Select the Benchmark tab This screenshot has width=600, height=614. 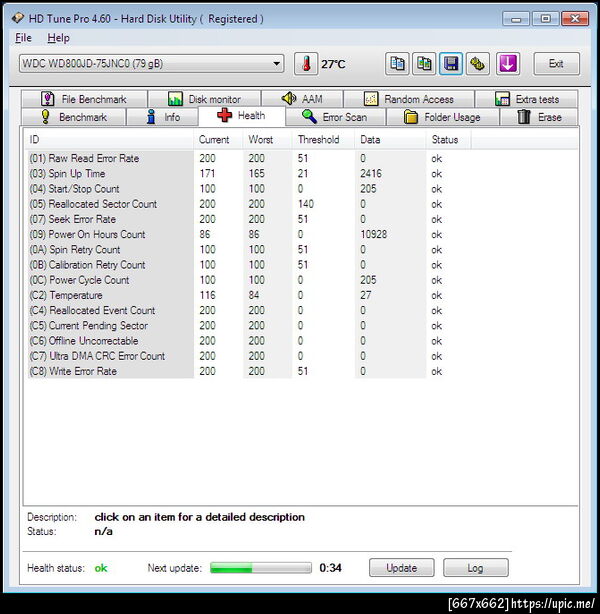tap(74, 117)
